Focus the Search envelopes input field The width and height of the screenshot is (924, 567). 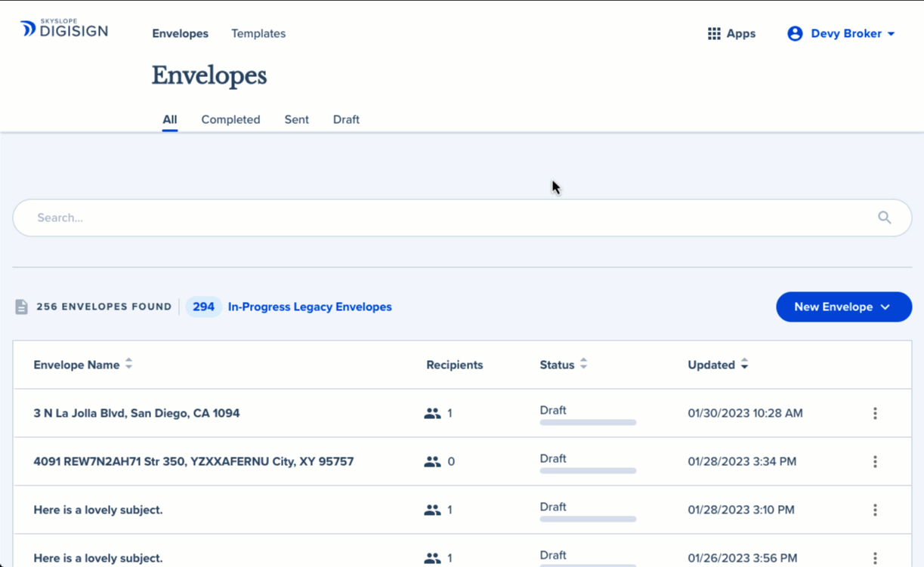click(462, 217)
